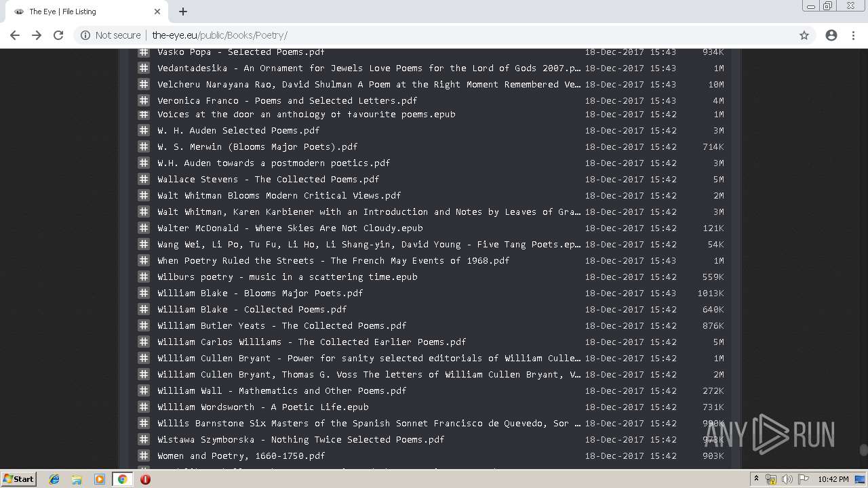Open File Explorer from taskbar

pos(77,479)
